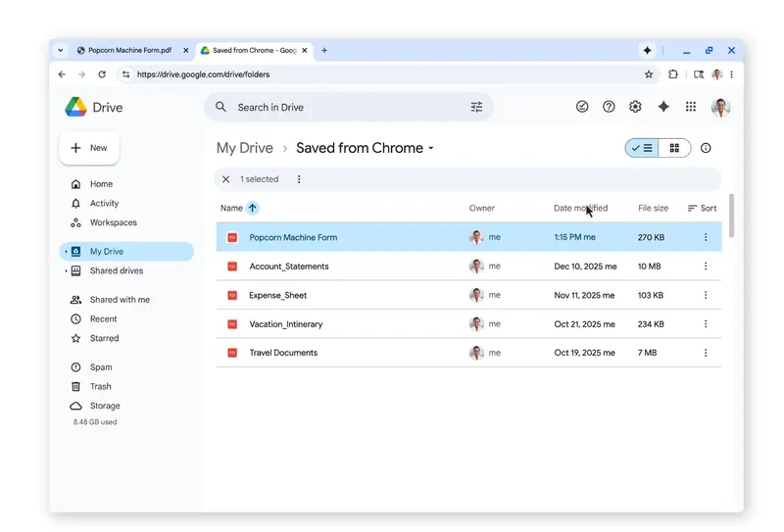Image resolution: width=784 pixels, height=532 pixels.
Task: Open the Sort options menu
Action: pos(702,208)
